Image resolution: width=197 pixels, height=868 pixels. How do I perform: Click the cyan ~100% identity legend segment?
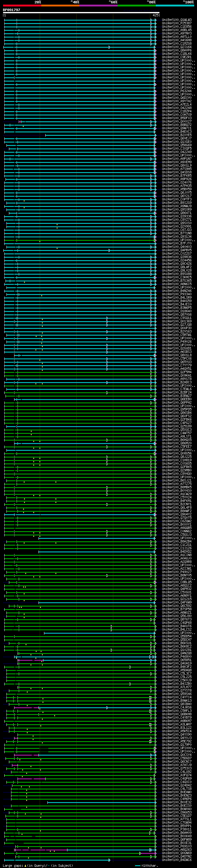pos(175,6)
